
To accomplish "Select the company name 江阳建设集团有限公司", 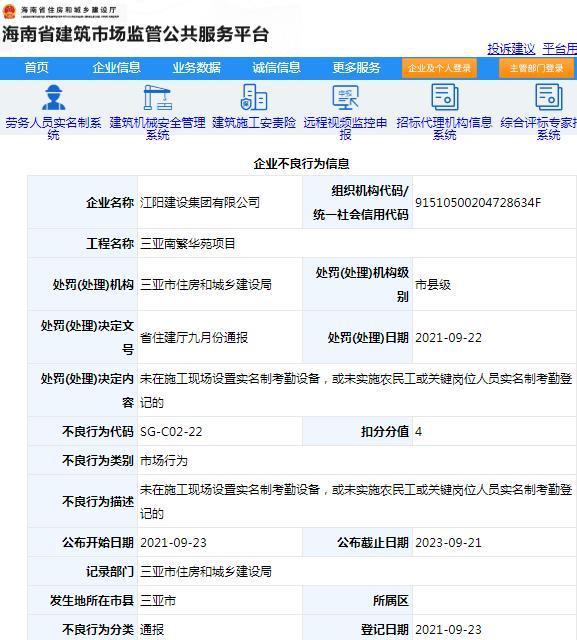I will pos(200,202).
